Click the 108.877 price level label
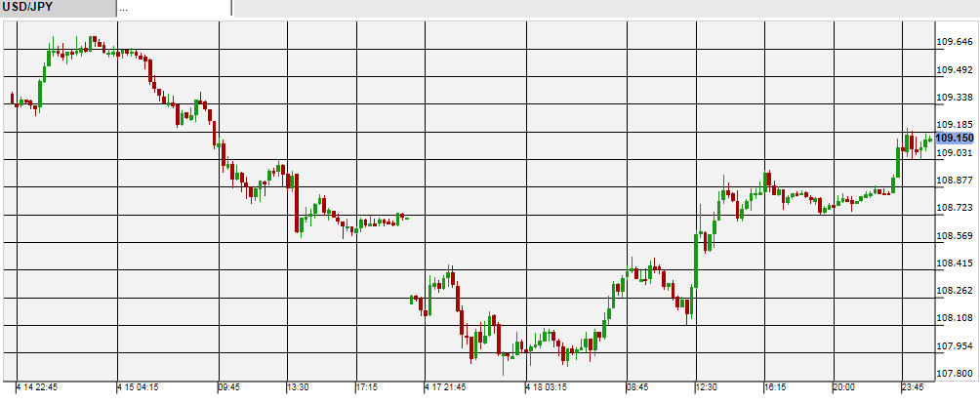This screenshot has width=980, height=404. tap(955, 181)
